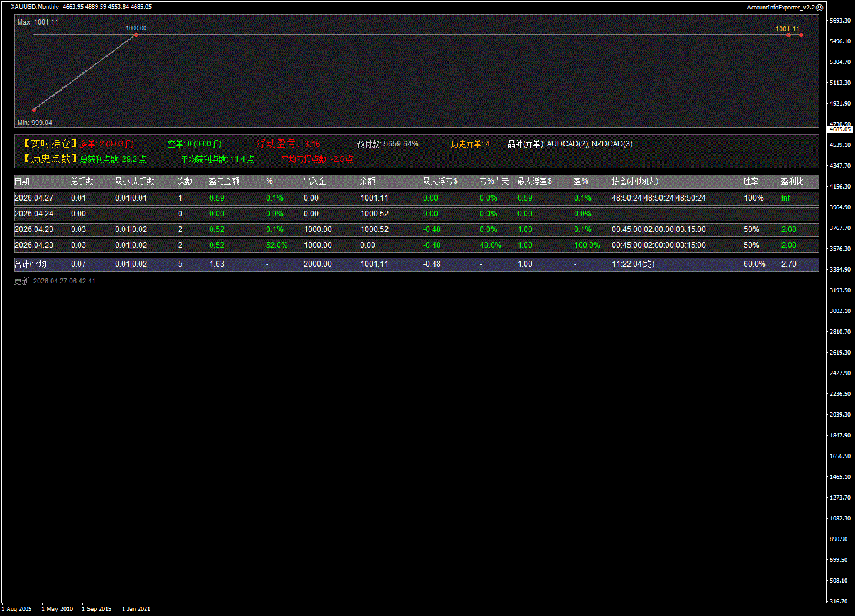855x616 pixels.
Task: Click the AUDCAD(2), NZDCAD(3) symbols text
Action: (x=590, y=144)
